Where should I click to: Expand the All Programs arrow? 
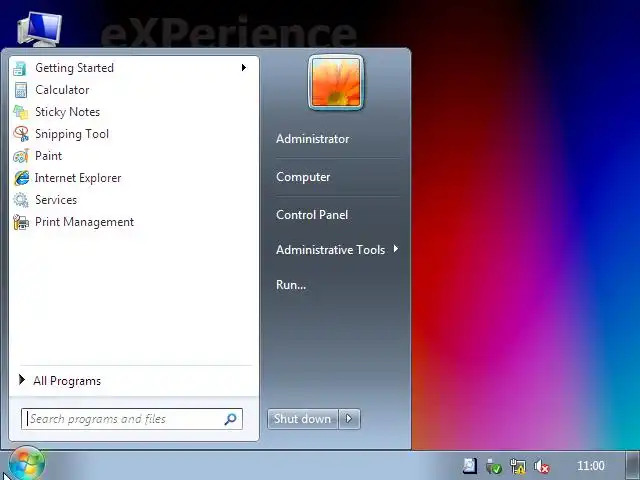[22, 380]
